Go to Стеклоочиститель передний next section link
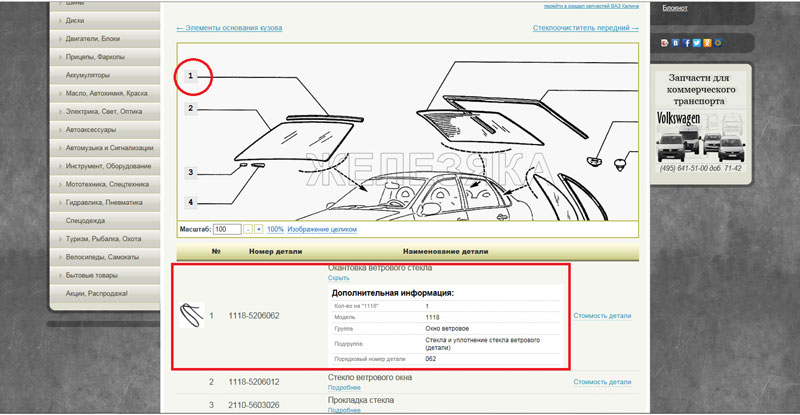Viewport: 800px width, 415px height. click(x=585, y=28)
